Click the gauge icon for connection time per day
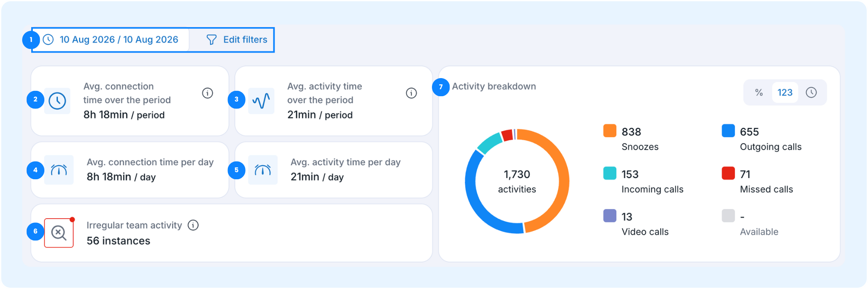Image resolution: width=868 pixels, height=289 pixels. coord(59,170)
